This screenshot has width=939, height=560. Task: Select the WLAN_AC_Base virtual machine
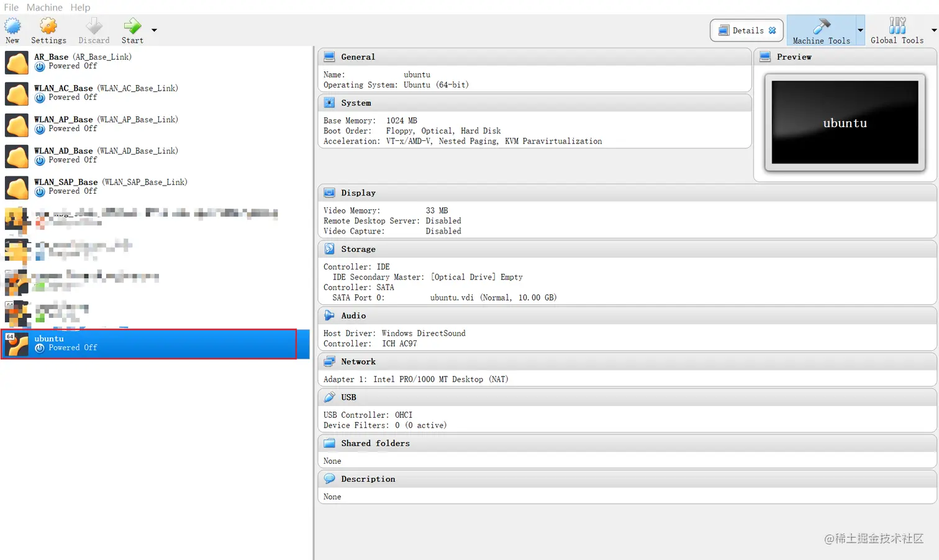pyautogui.click(x=155, y=93)
